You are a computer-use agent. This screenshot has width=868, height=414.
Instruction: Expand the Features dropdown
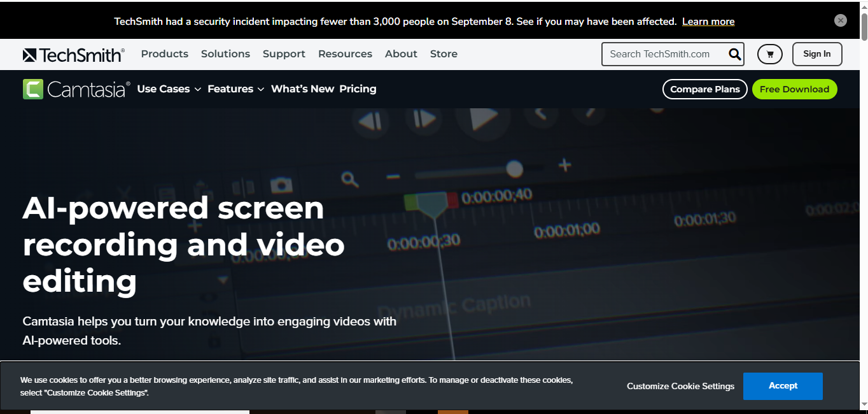coord(236,89)
